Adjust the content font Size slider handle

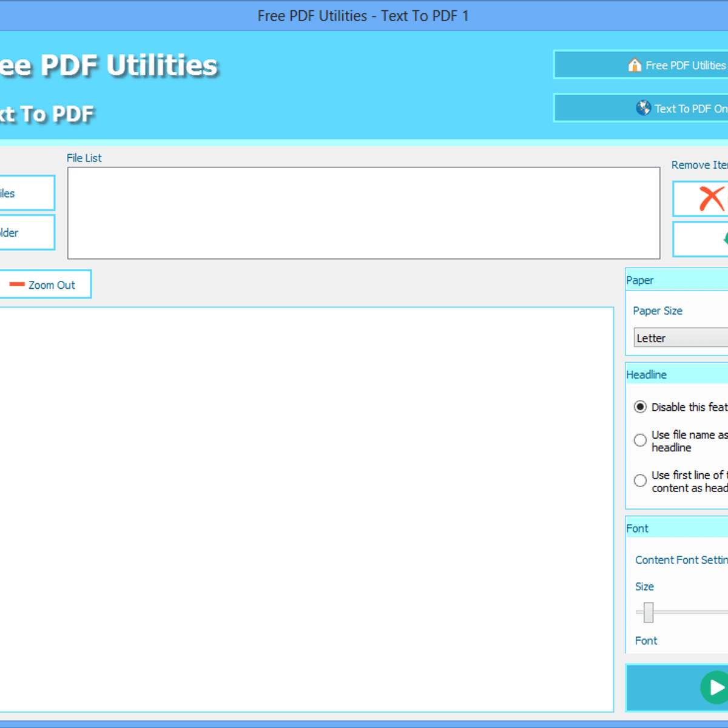tap(649, 612)
